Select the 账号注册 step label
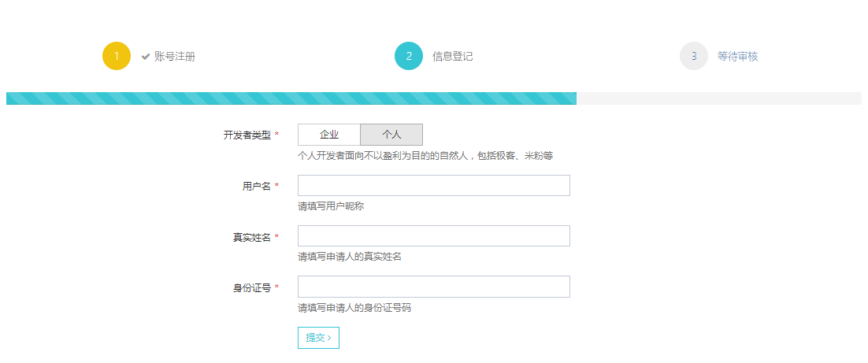 (x=175, y=57)
